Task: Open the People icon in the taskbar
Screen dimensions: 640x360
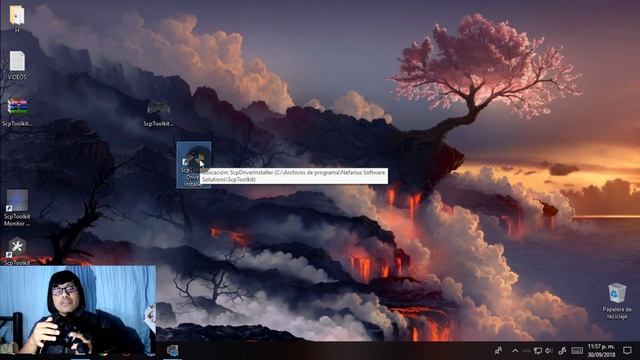Action: click(498, 351)
